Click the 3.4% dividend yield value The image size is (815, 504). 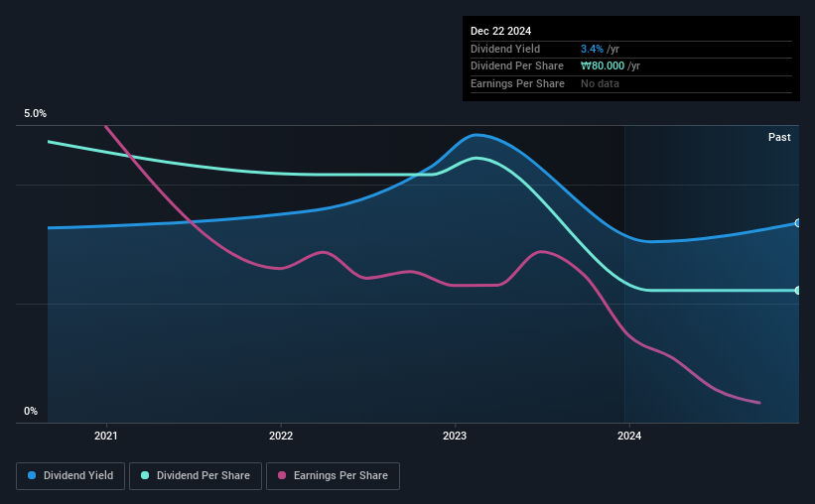tap(592, 49)
